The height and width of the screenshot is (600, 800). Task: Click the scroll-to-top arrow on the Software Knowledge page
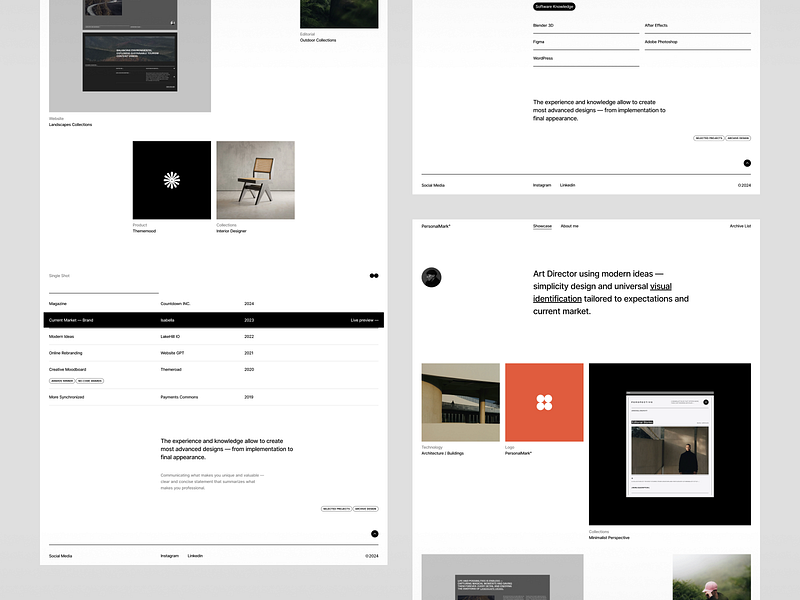coord(747,163)
